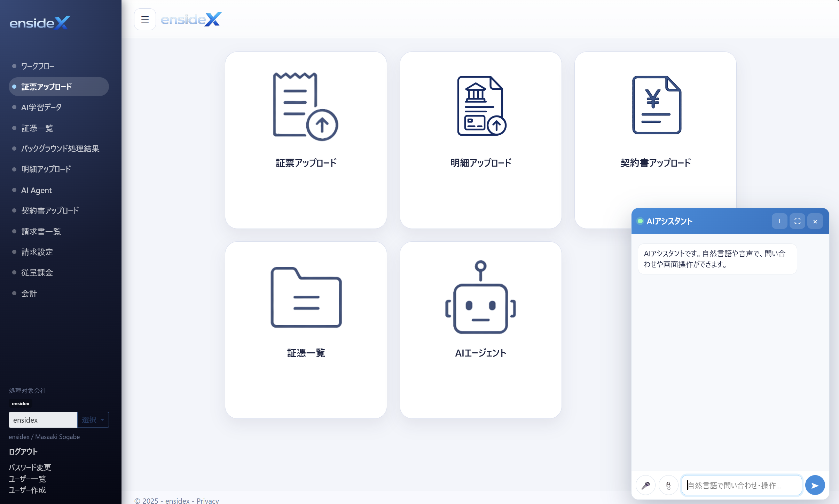Open the AIエージェント robot card icon
The height and width of the screenshot is (504, 839).
(x=480, y=297)
